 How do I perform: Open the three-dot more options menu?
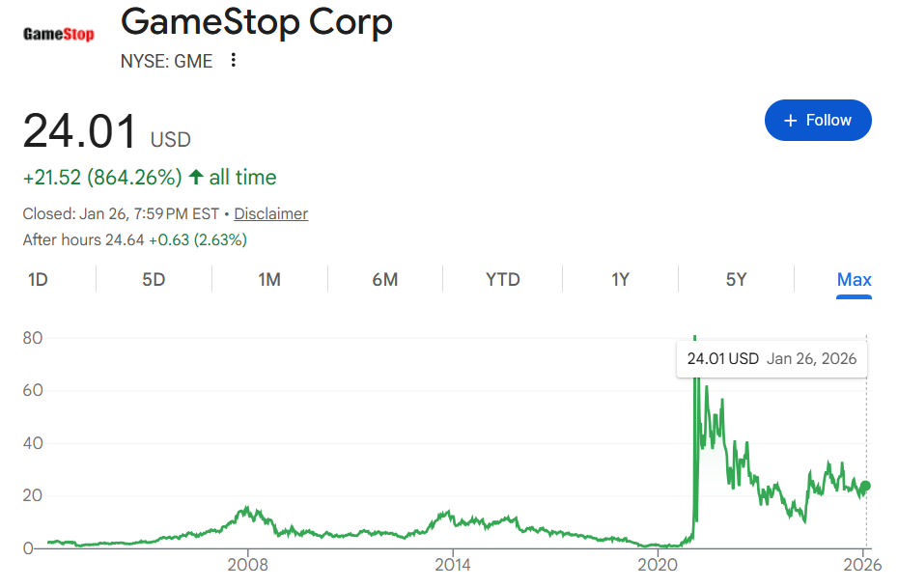tap(233, 61)
